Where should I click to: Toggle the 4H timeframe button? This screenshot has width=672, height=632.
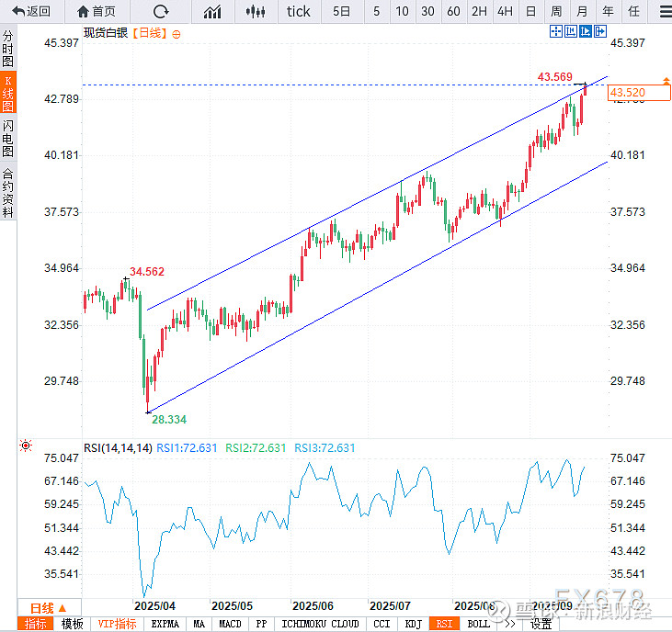click(505, 12)
